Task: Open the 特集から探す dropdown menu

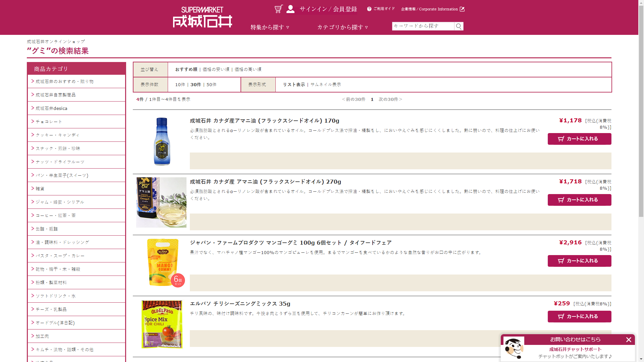Action: pos(270,27)
